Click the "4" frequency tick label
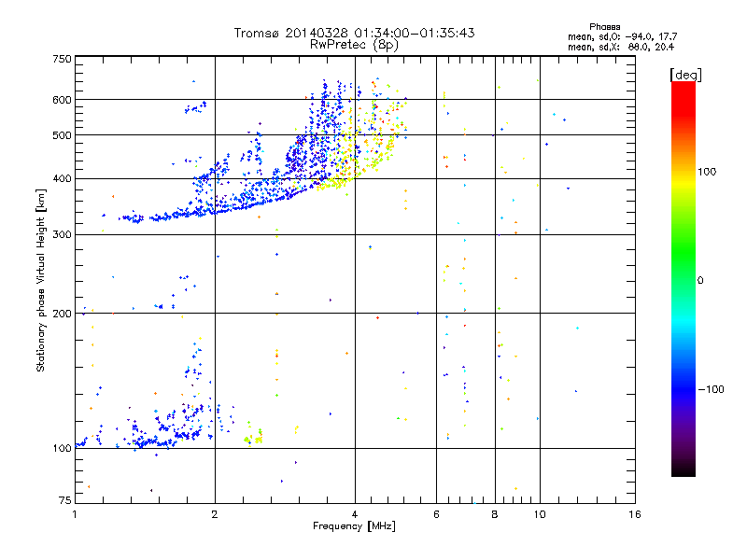 (355, 514)
